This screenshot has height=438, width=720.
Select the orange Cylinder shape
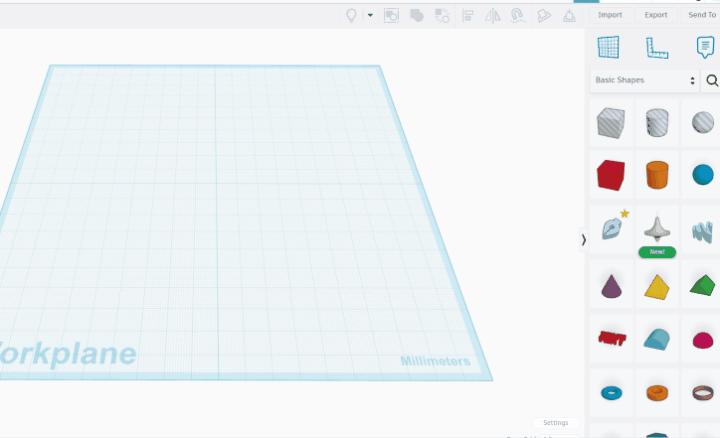[x=657, y=175]
